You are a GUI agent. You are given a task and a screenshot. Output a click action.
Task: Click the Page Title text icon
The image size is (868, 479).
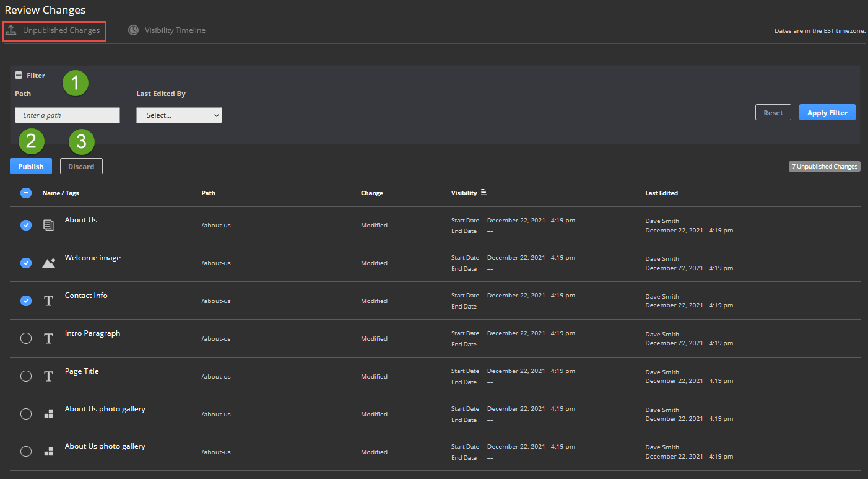pos(48,377)
